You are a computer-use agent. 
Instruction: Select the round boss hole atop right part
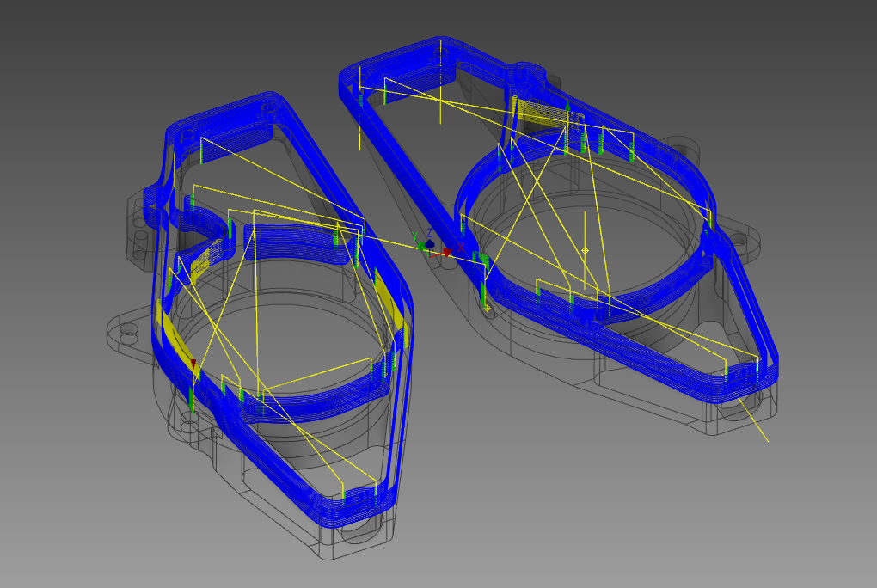pyautogui.click(x=530, y=70)
